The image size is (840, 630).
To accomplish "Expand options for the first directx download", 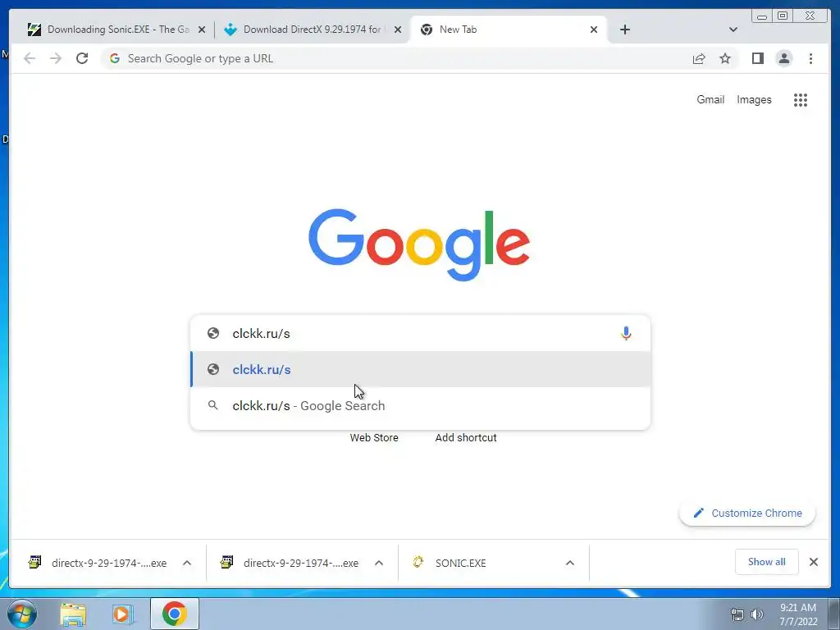I will tap(187, 563).
